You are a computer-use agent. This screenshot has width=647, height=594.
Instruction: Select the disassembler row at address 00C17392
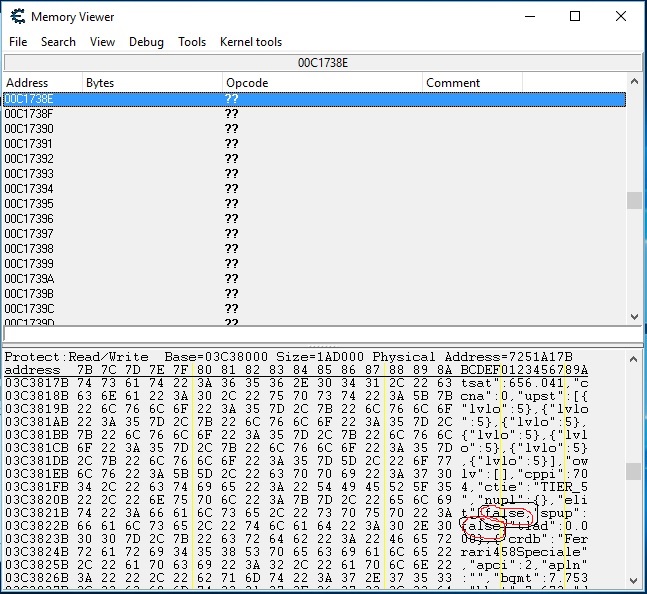[x=29, y=159]
